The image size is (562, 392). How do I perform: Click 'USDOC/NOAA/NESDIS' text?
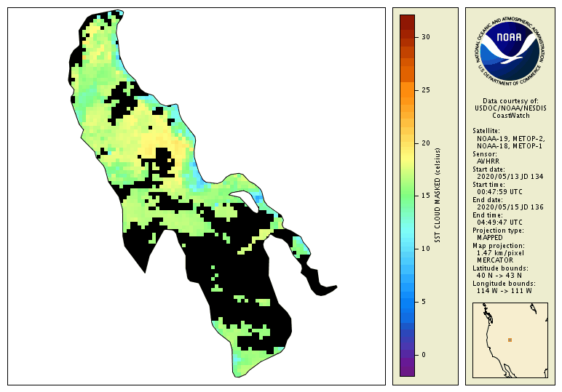coord(510,108)
